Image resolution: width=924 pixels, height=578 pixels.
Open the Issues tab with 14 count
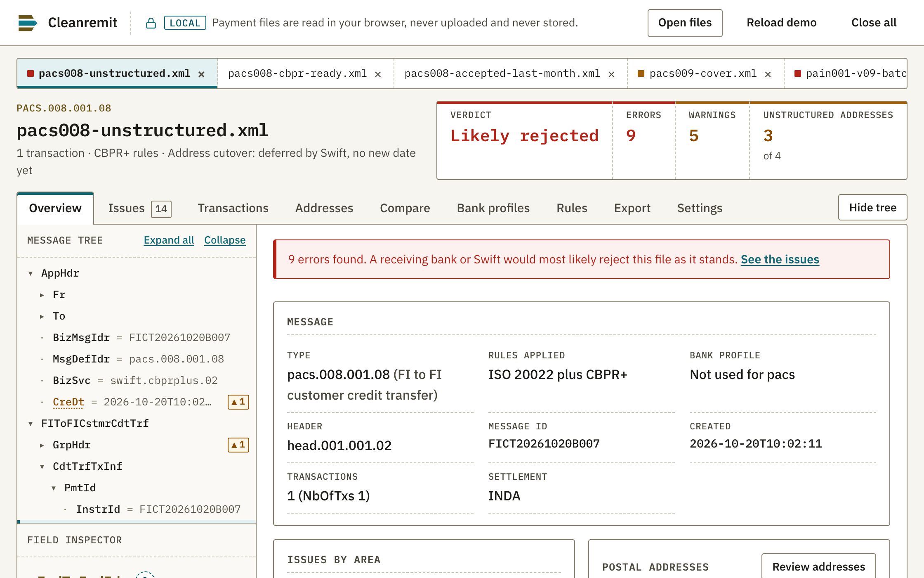pyautogui.click(x=139, y=208)
